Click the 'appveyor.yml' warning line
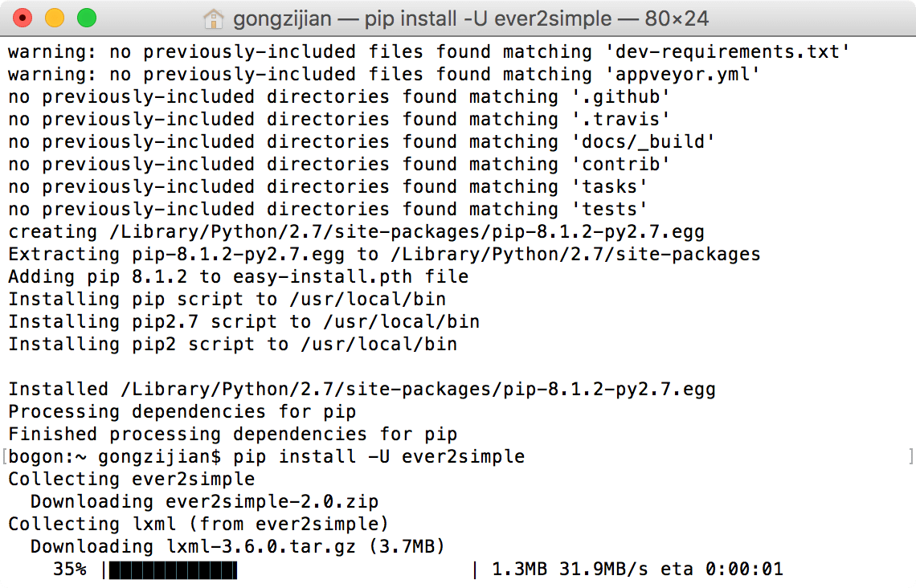 coord(384,75)
